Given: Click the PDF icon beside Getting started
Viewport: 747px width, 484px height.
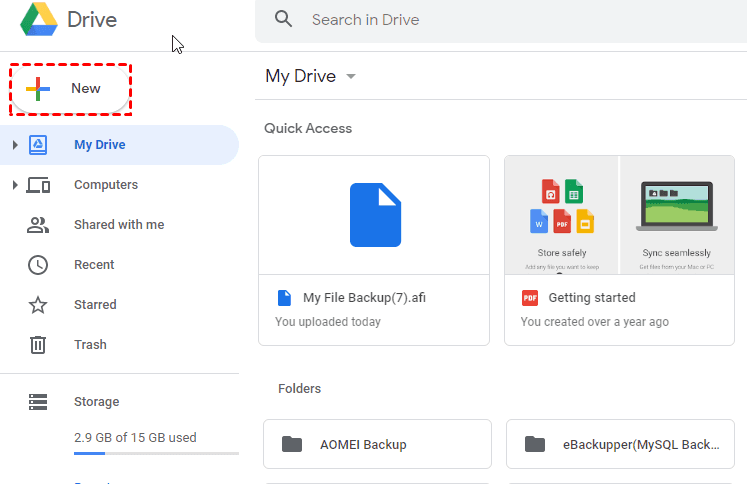Looking at the screenshot, I should click(530, 298).
